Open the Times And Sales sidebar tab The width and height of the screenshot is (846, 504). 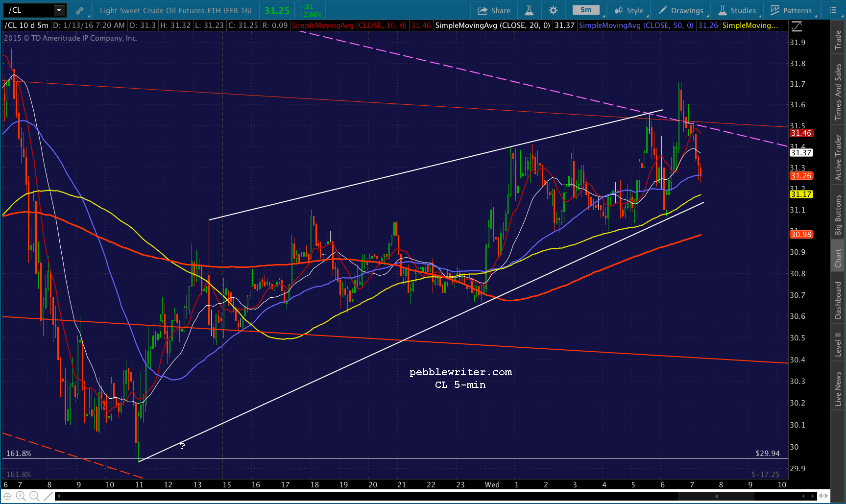(x=838, y=92)
